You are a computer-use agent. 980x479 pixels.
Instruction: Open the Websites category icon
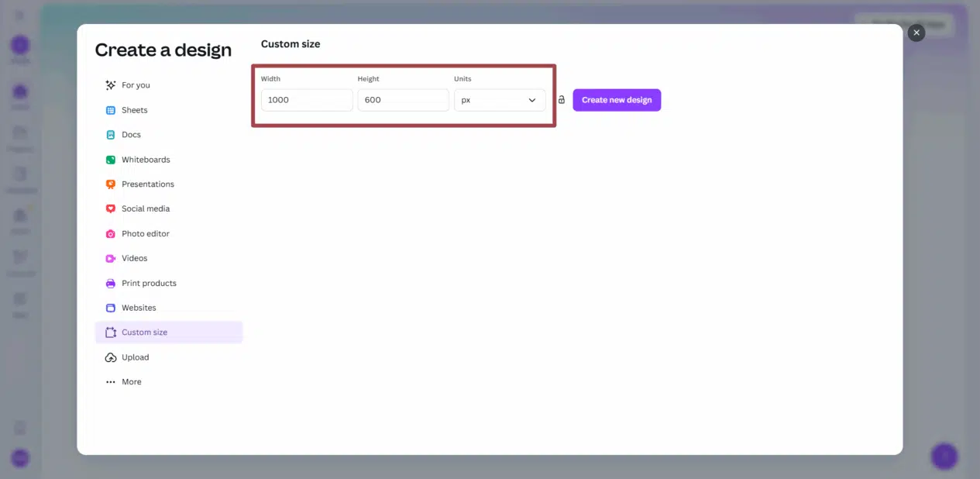pos(110,307)
